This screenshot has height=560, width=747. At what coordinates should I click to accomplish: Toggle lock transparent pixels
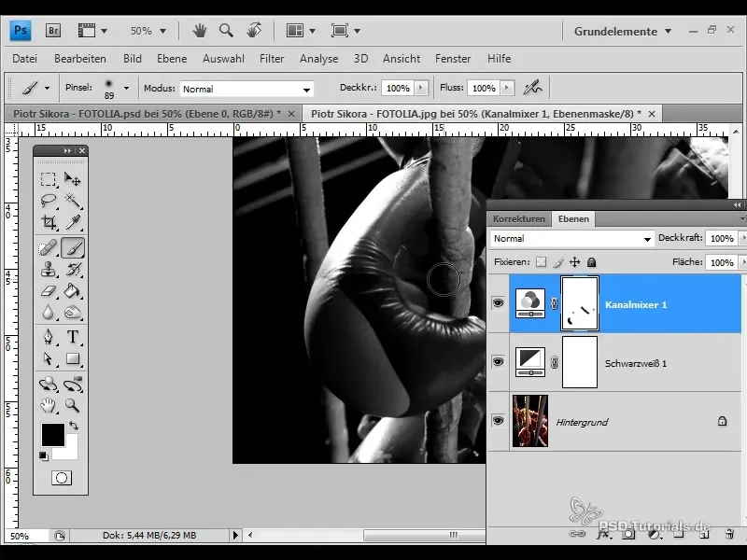[541, 262]
